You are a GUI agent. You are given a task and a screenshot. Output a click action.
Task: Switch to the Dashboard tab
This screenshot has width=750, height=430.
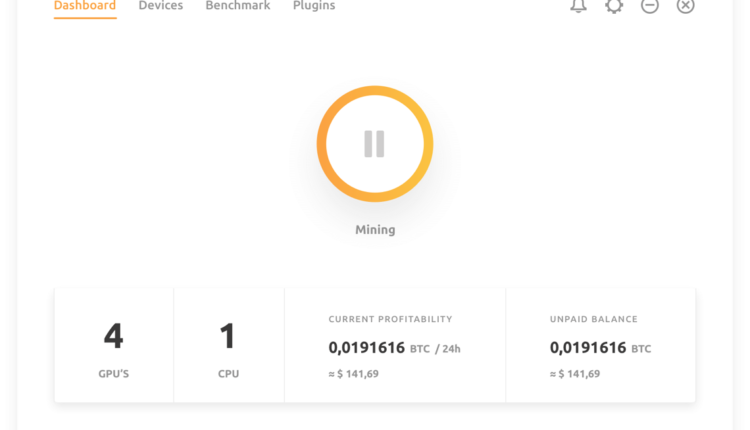pyautogui.click(x=85, y=6)
